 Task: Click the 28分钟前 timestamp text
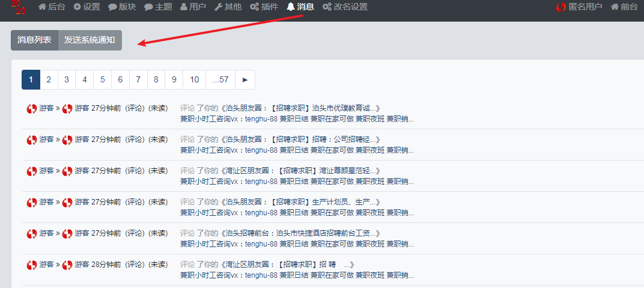[106, 265]
